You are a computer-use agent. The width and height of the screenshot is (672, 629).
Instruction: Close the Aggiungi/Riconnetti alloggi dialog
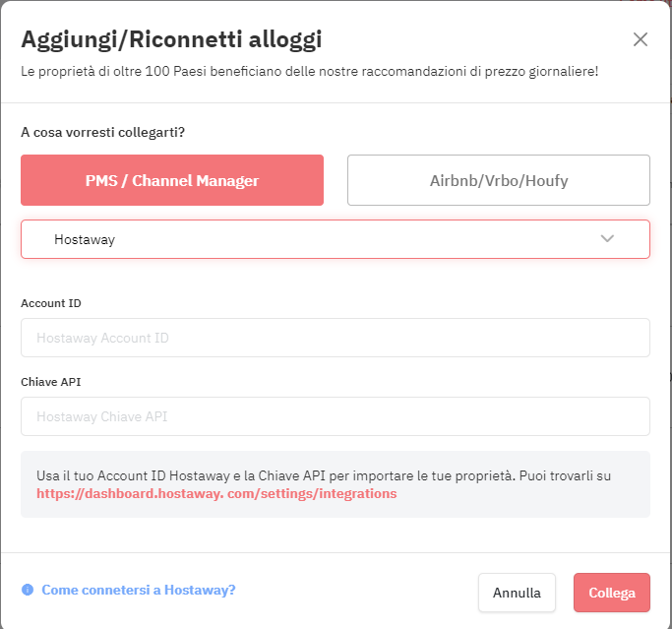[x=641, y=39]
